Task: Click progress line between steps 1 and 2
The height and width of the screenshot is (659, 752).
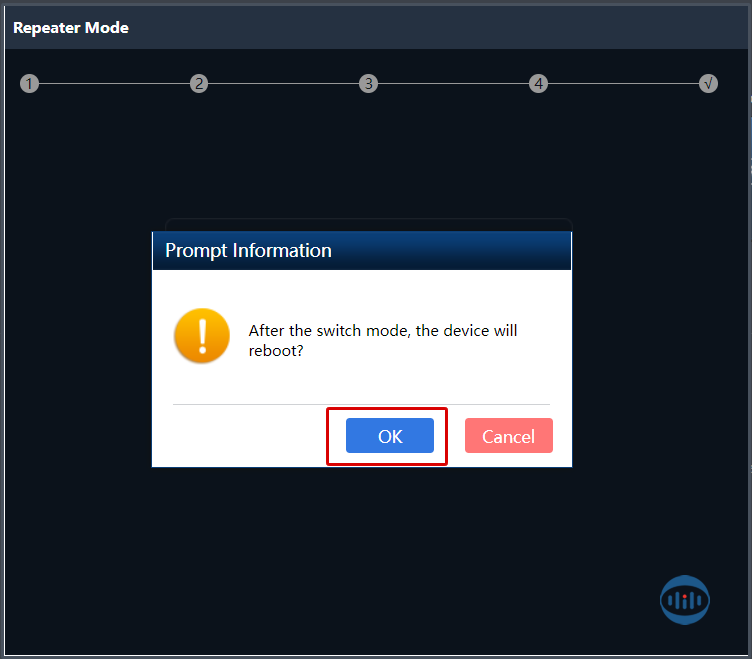Action: 114,84
